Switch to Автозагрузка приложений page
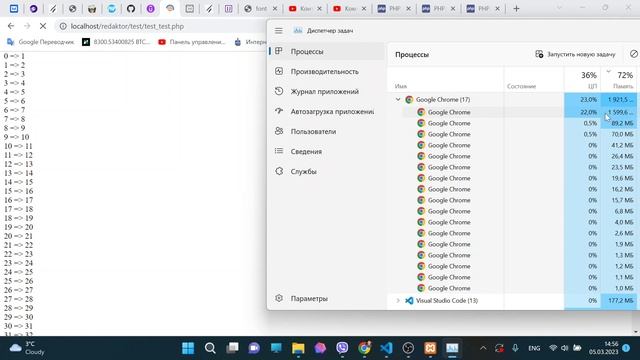This screenshot has height=360, width=640. click(x=327, y=111)
